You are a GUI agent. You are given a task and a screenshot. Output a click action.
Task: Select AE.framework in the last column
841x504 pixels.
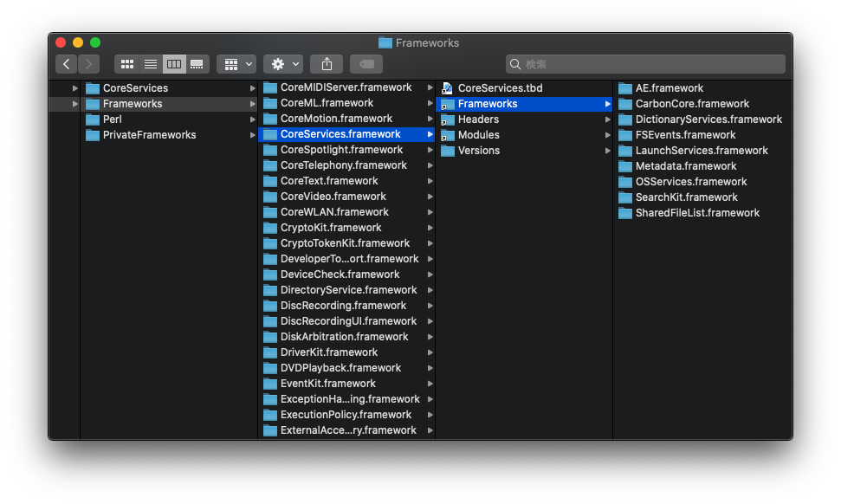[x=666, y=87]
